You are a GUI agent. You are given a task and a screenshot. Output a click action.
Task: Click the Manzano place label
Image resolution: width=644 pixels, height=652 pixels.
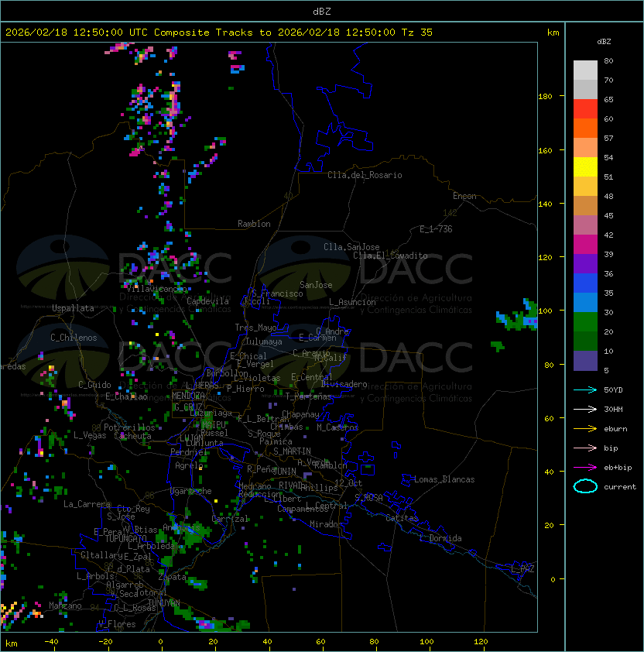pyautogui.click(x=65, y=606)
